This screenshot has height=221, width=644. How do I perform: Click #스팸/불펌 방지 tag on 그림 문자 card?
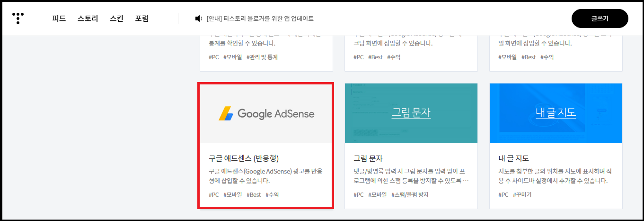(x=410, y=194)
